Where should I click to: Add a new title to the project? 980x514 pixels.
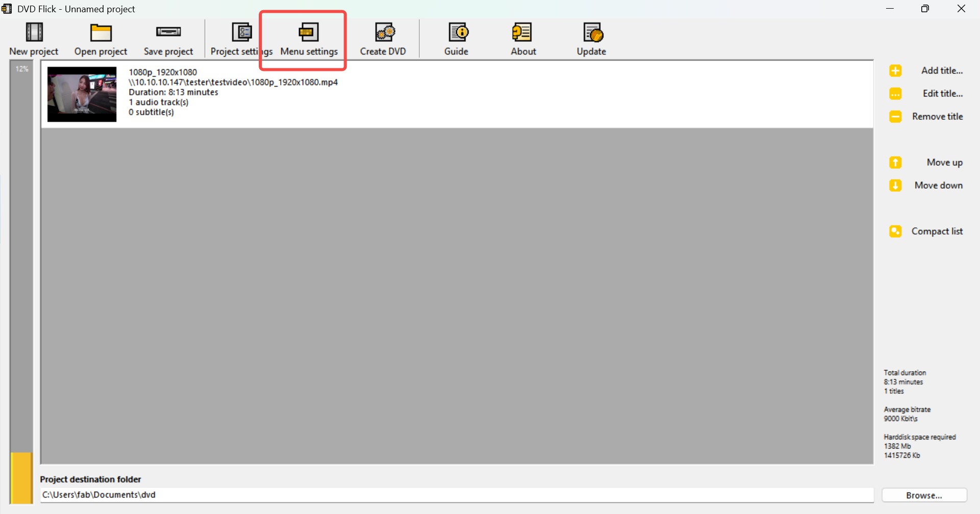(x=941, y=70)
